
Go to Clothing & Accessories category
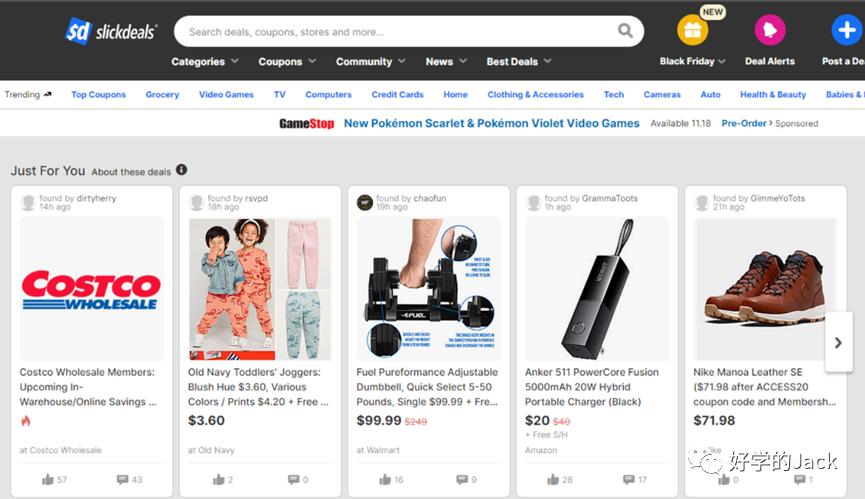[x=535, y=95]
